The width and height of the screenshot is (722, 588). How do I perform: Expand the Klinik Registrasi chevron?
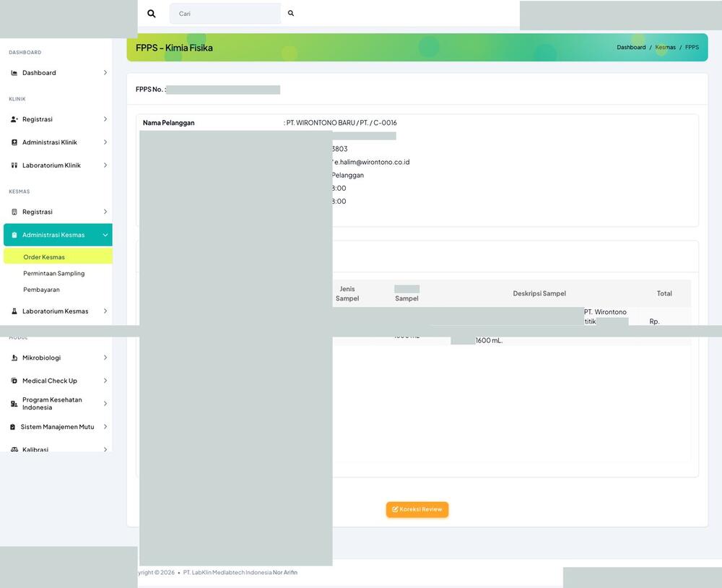pos(105,119)
